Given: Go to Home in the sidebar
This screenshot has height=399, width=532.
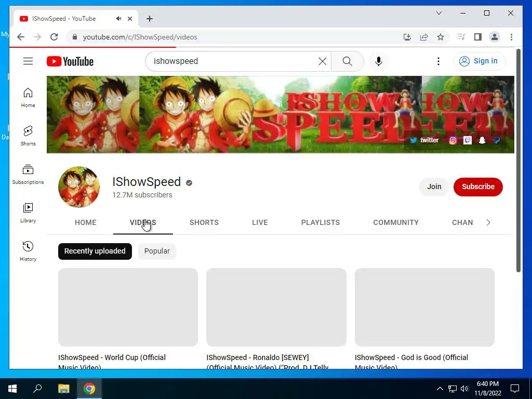Looking at the screenshot, I should click(x=28, y=98).
